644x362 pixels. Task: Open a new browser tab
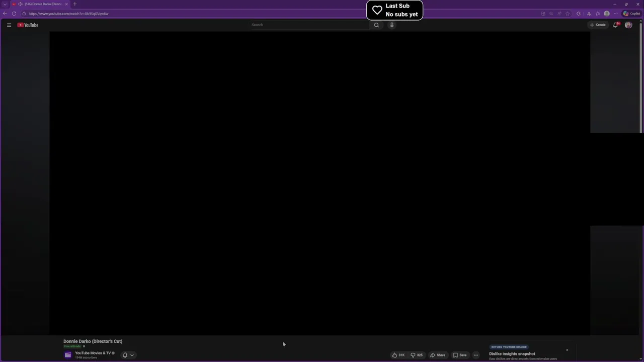(75, 4)
